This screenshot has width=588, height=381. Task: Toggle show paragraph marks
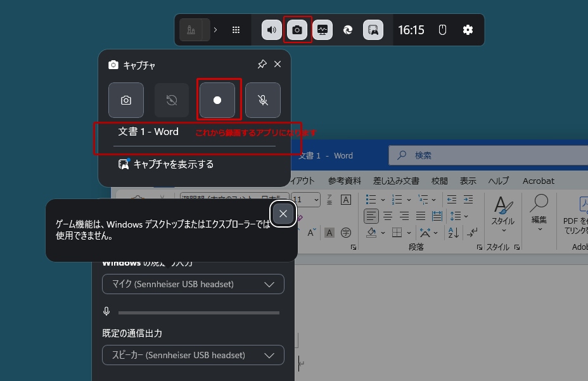(472, 233)
